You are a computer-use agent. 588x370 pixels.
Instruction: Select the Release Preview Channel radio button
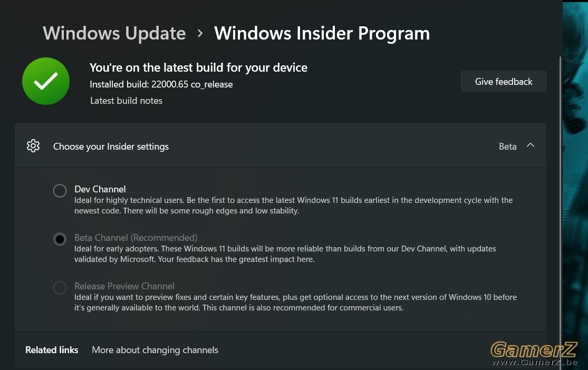60,288
